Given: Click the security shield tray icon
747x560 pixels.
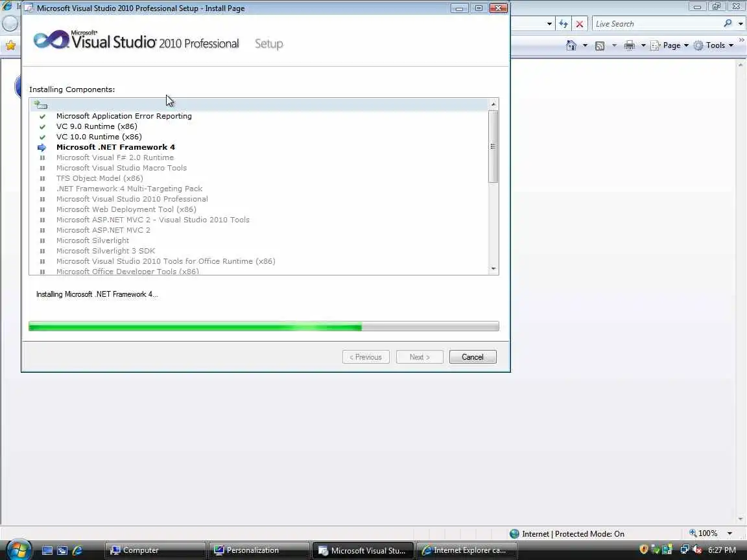Looking at the screenshot, I should (644, 550).
